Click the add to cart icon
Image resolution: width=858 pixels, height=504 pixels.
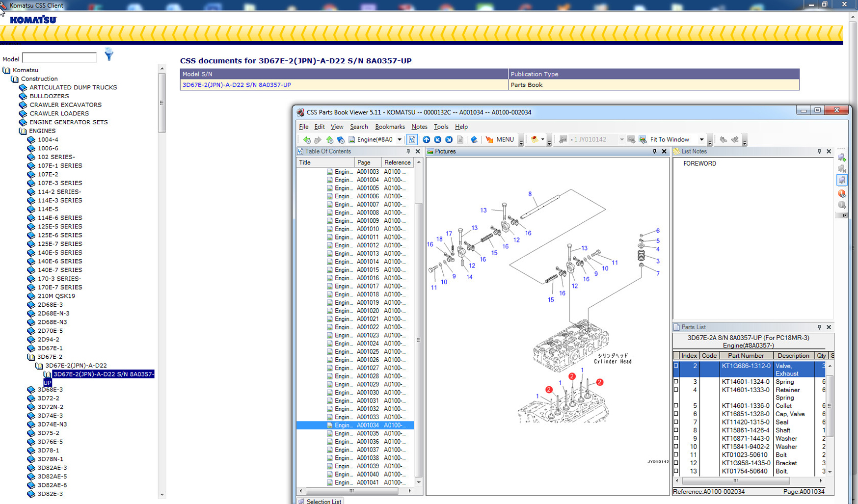point(842,158)
